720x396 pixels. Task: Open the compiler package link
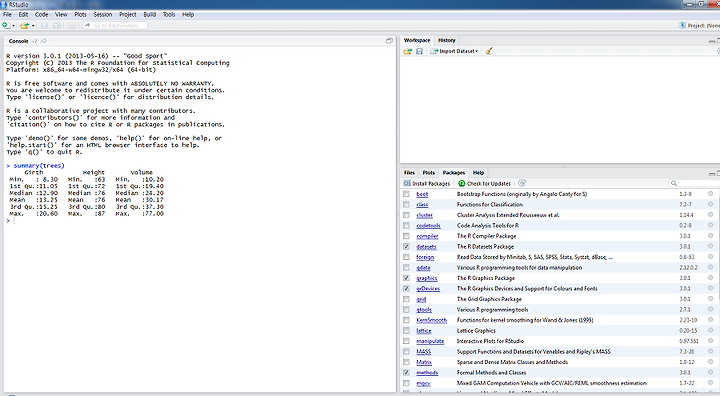[427, 236]
